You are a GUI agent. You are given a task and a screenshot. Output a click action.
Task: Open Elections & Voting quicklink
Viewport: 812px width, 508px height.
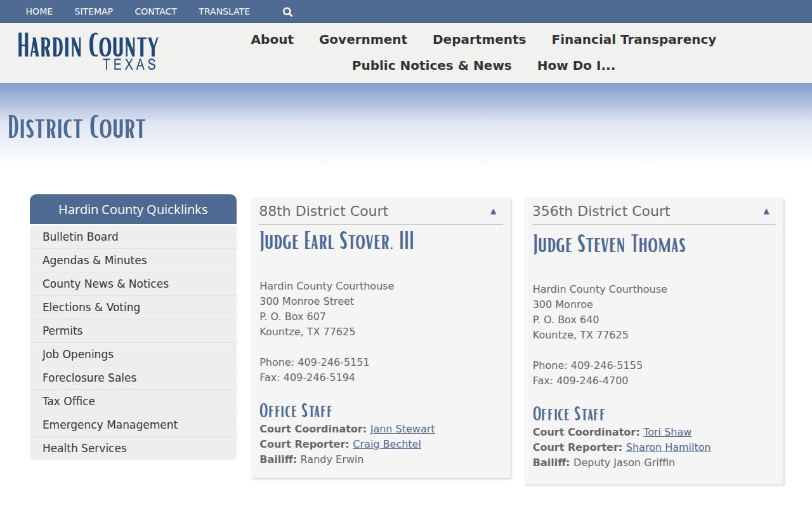(133, 307)
